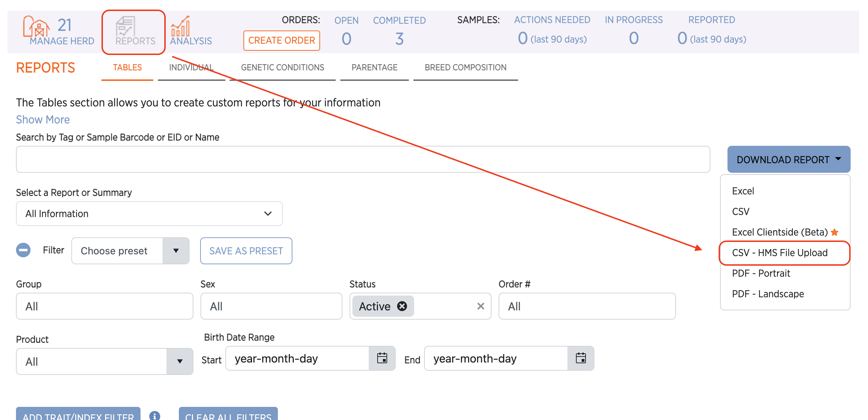Screen dimensions: 868x420
Task: Expand the Product dropdown
Action: point(180,361)
